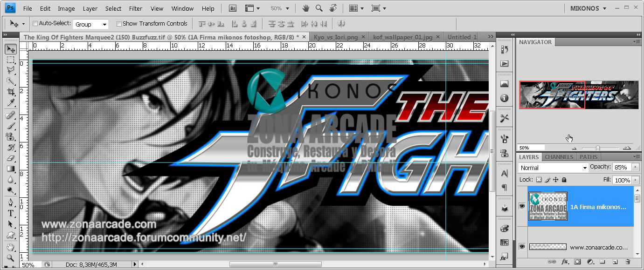Switch to the Paths tab

[x=589, y=157]
